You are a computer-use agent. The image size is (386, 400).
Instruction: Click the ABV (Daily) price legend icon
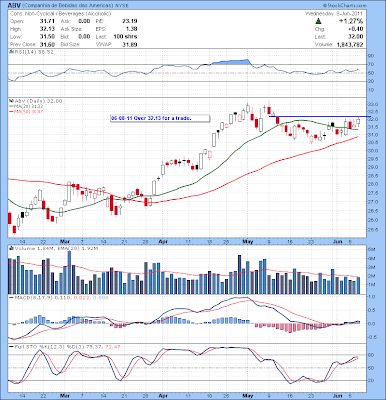(x=10, y=101)
